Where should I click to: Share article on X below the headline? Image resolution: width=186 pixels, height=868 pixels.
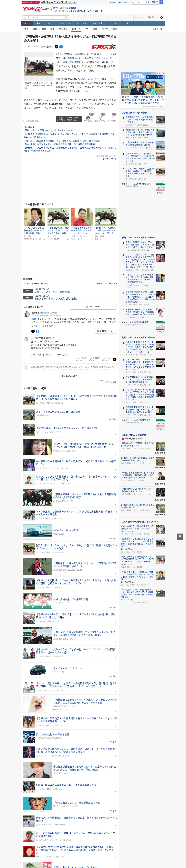tap(56, 47)
